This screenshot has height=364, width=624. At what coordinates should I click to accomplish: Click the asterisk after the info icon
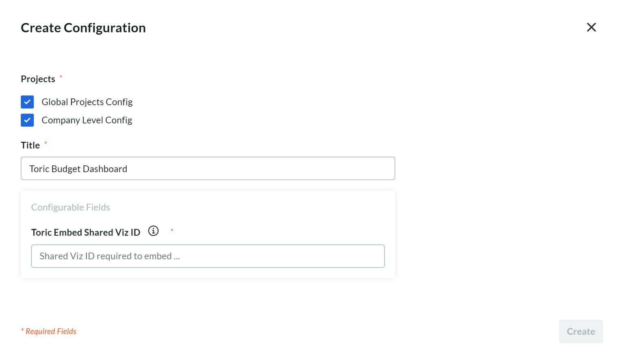[172, 230]
